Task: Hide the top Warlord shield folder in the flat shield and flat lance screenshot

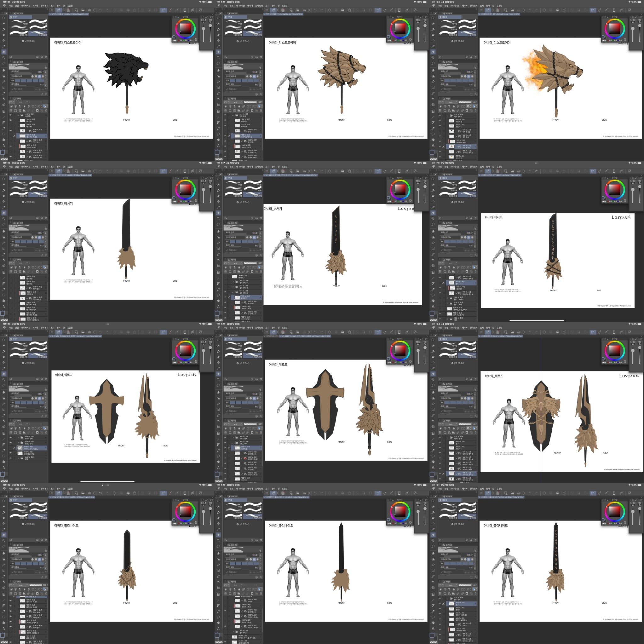Action: pyautogui.click(x=11, y=438)
